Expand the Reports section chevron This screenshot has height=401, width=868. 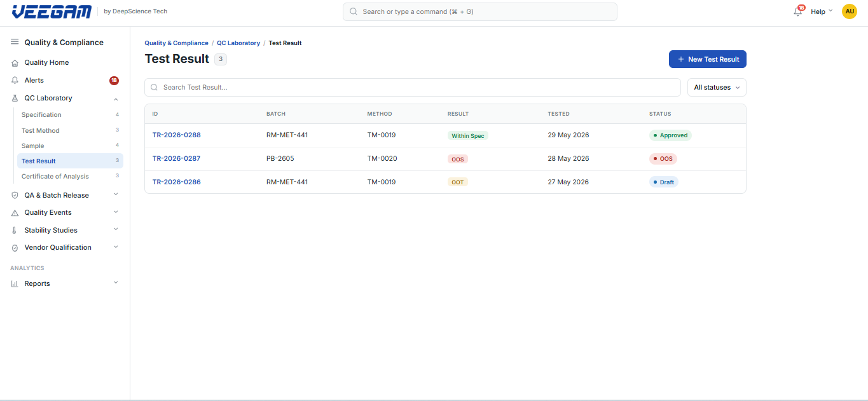pos(116,283)
